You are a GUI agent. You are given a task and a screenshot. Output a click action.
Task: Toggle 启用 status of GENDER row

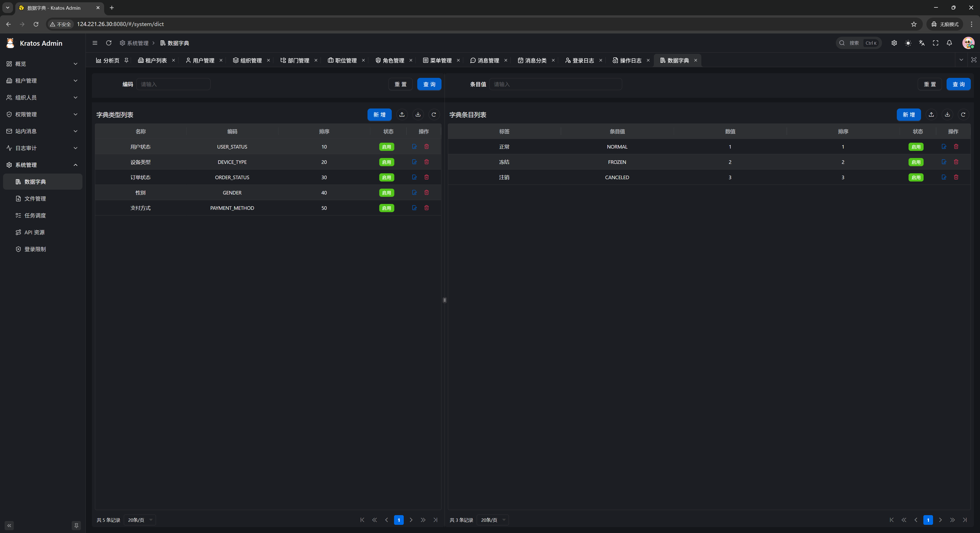click(387, 192)
